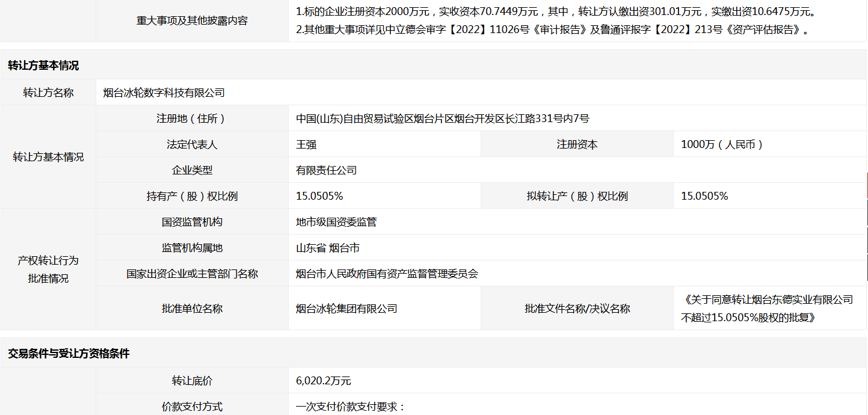Image resolution: width=868 pixels, height=415 pixels.
Task: Select the 15.0505% value next to 拟转让产（股）权比例
Action: [704, 196]
